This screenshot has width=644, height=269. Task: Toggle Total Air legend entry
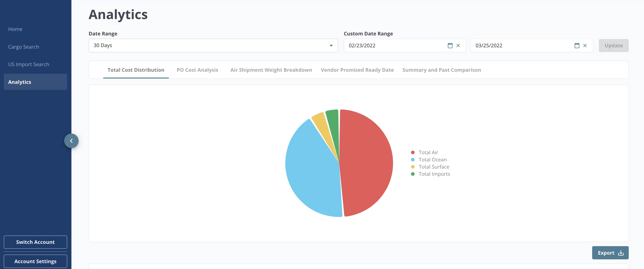tap(424, 152)
